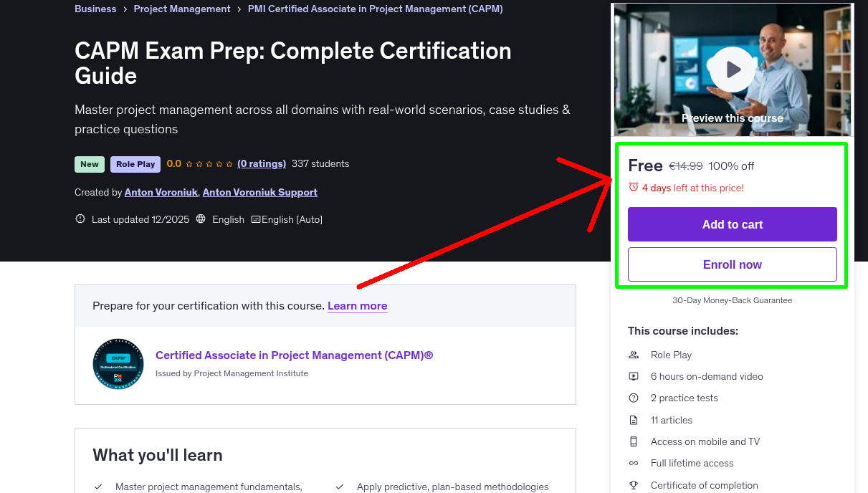Viewport: 868px width, 493px height.
Task: Click the practice tests question-mark icon
Action: coord(634,398)
